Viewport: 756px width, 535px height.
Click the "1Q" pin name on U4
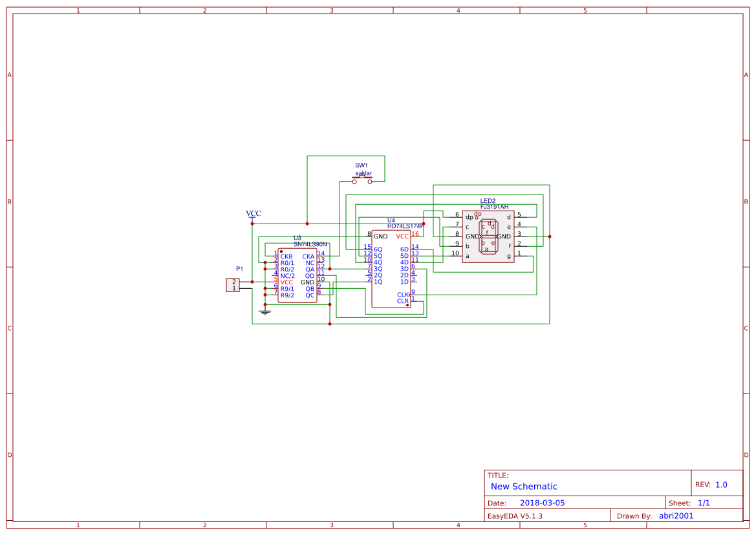(x=378, y=282)
